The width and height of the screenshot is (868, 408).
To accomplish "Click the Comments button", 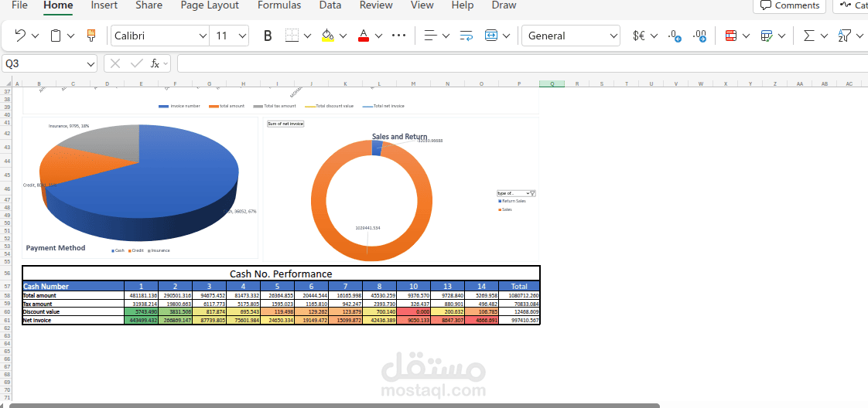I will click(x=789, y=5).
